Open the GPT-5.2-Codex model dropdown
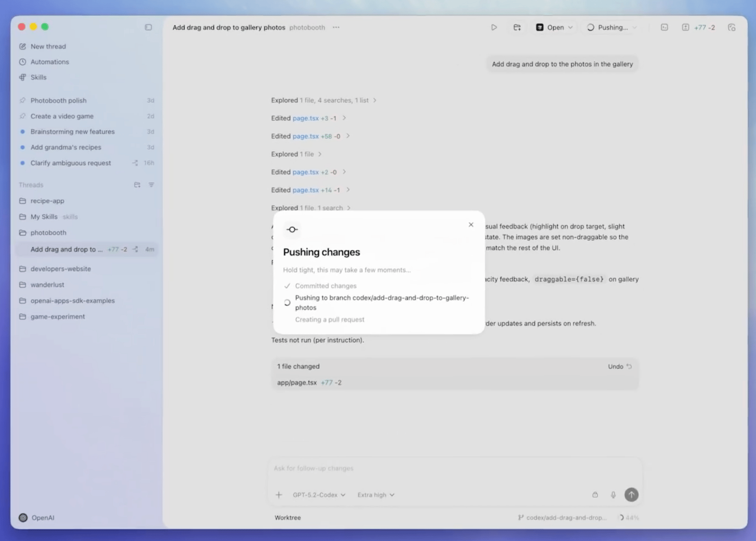This screenshot has height=541, width=756. (x=319, y=495)
